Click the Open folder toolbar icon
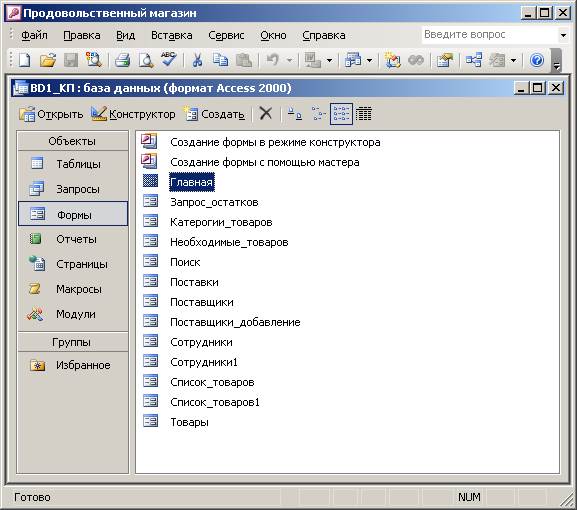This screenshot has height=510, width=577. 48,60
